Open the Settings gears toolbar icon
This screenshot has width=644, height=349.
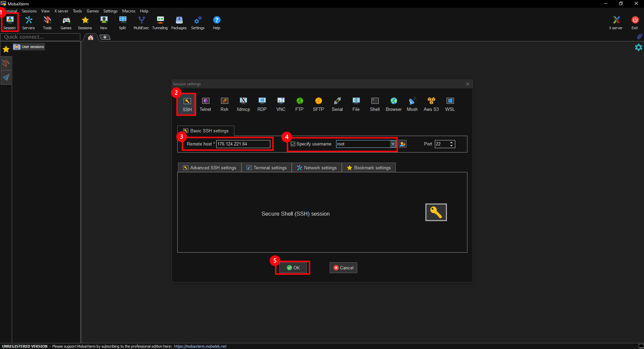coord(198,23)
